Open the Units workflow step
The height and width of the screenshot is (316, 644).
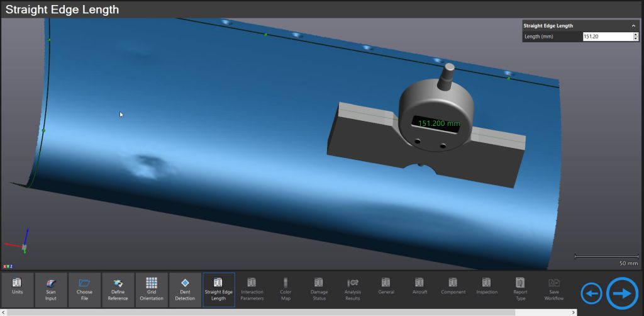pyautogui.click(x=17, y=290)
